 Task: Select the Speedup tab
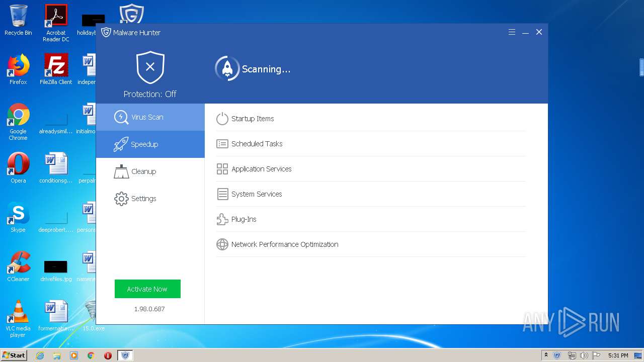(x=150, y=144)
